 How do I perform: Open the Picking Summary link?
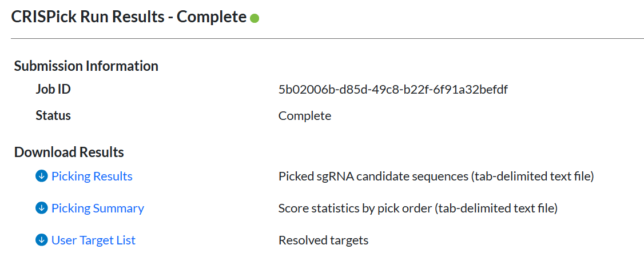pos(98,208)
